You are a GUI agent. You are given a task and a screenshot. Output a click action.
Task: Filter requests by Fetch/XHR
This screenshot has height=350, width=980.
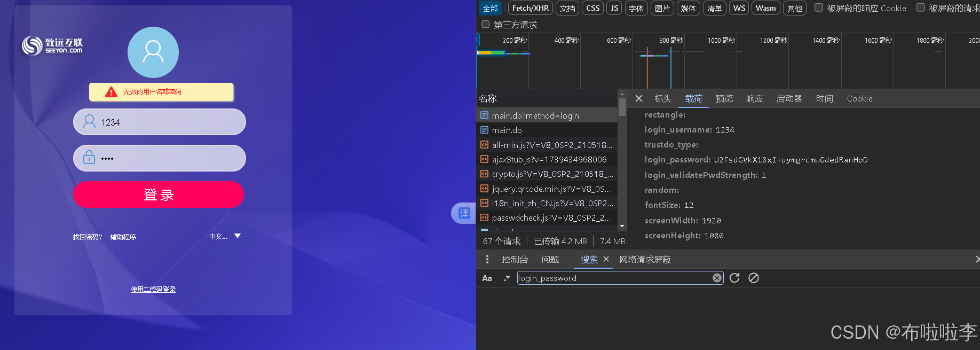(x=530, y=8)
